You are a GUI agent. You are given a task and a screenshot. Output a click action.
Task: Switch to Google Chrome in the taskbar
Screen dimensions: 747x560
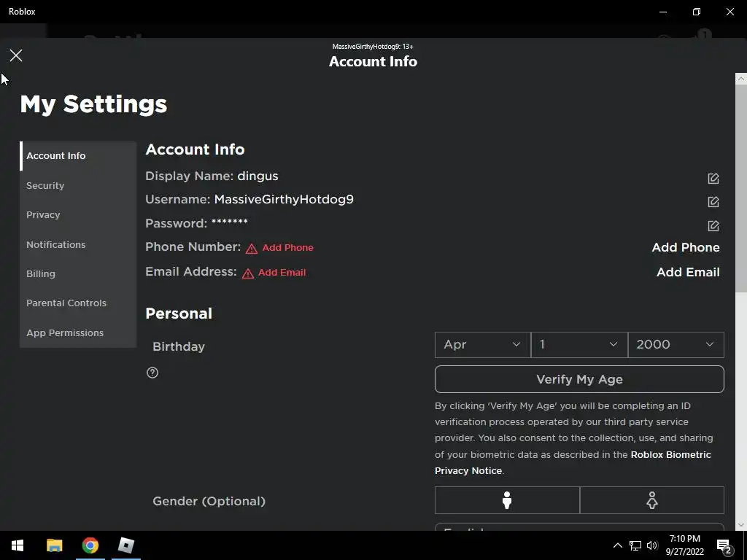(90, 545)
